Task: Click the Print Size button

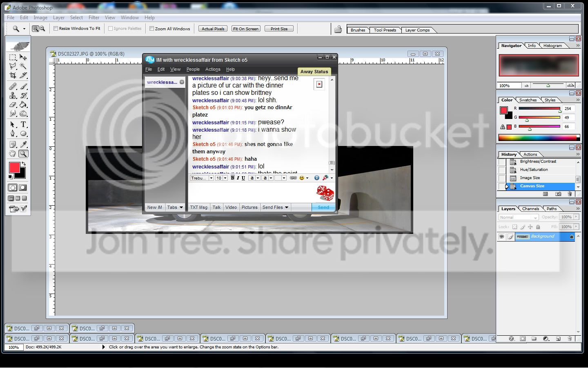Action: pos(279,29)
